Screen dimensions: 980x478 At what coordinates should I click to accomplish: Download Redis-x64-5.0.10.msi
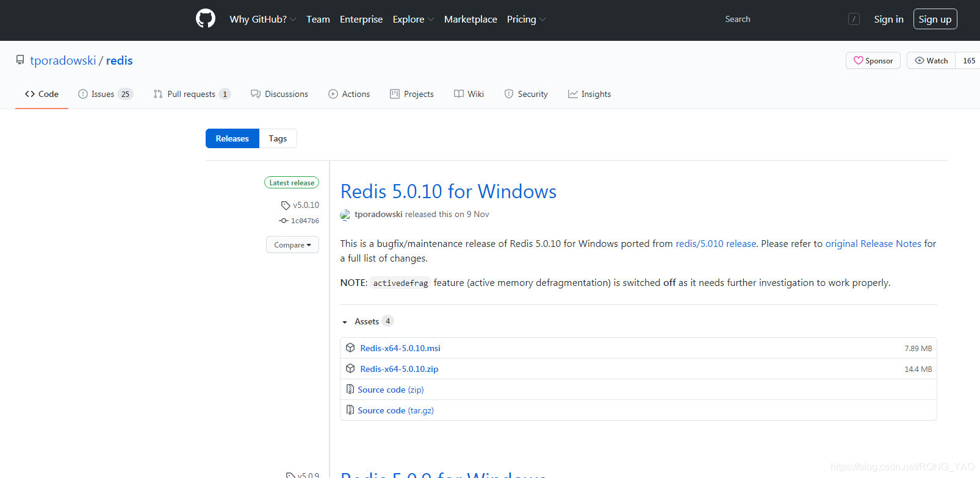tap(400, 348)
